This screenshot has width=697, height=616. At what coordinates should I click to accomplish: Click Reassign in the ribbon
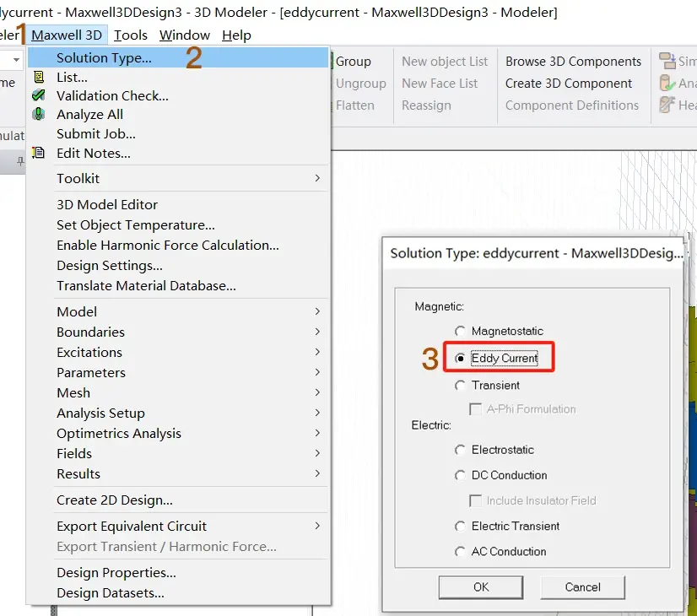[x=426, y=105]
